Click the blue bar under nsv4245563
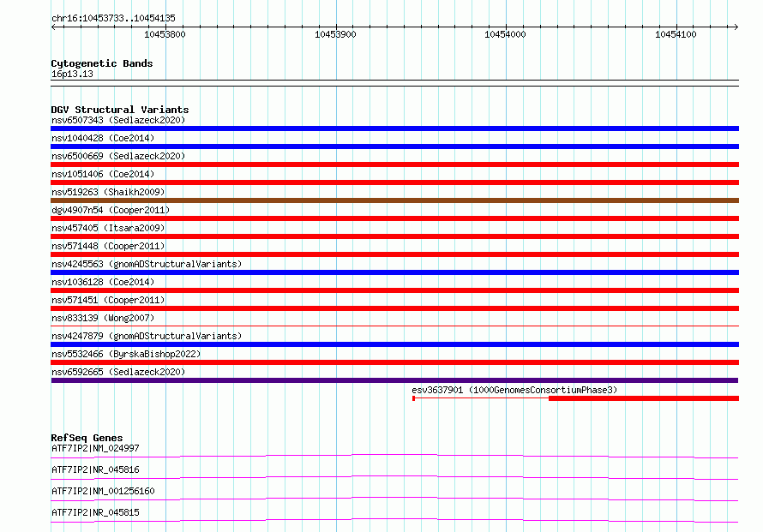Viewport: 763px width, 532px height. coord(394,272)
